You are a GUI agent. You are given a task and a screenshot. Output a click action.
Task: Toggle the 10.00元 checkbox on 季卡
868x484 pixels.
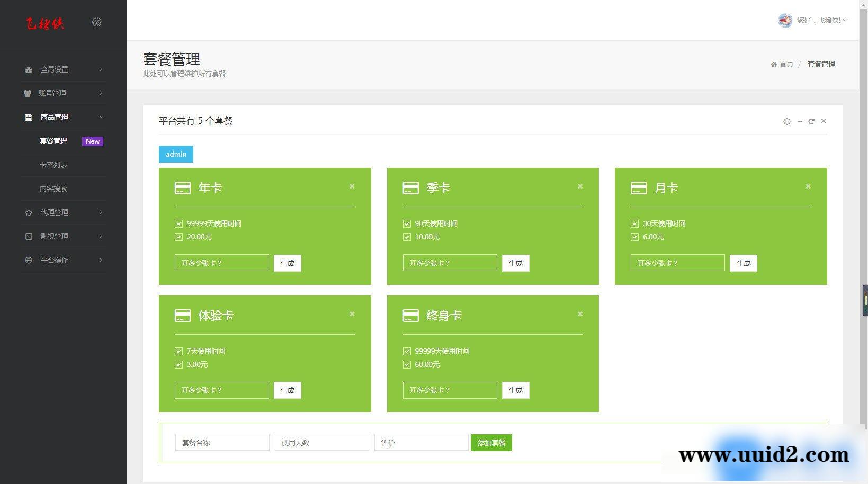tap(407, 237)
